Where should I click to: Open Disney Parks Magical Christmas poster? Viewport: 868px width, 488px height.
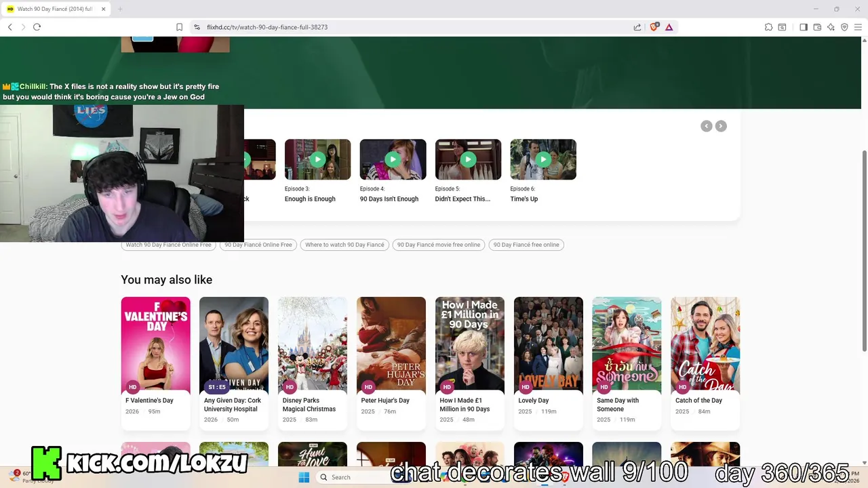(x=313, y=344)
